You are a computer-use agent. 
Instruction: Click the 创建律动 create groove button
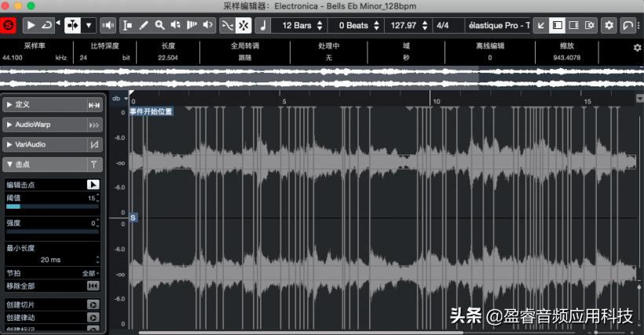click(93, 318)
